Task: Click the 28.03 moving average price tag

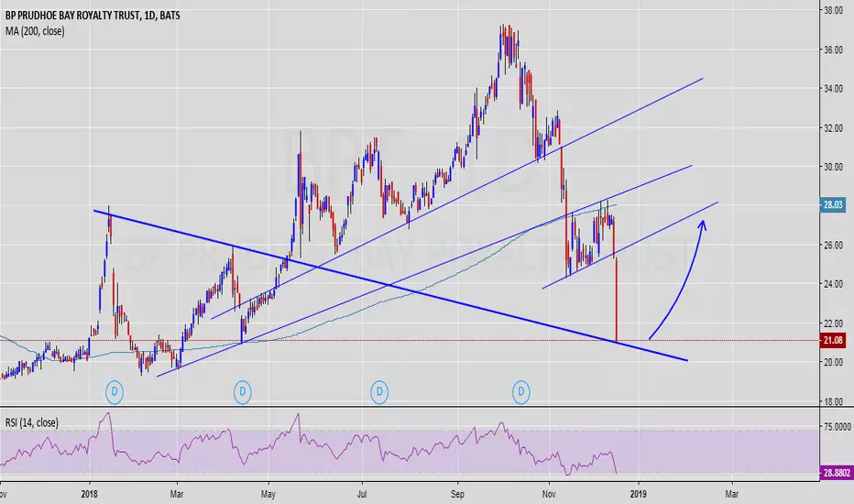Action: tap(833, 205)
